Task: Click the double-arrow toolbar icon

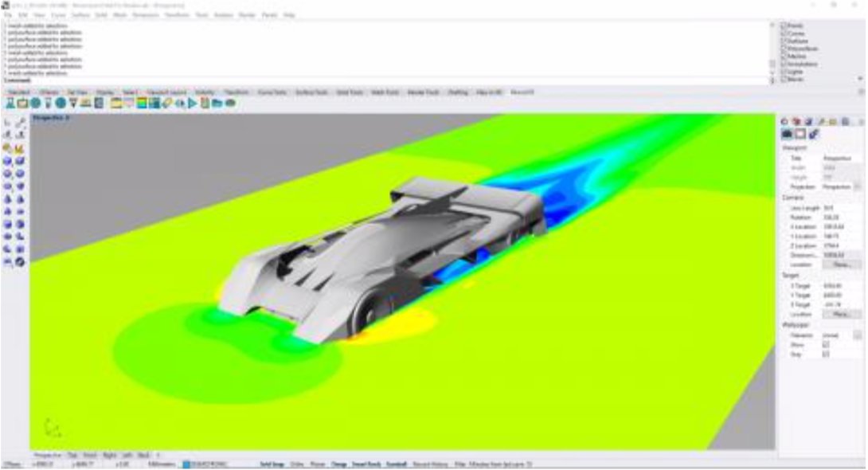Action: tap(180, 103)
